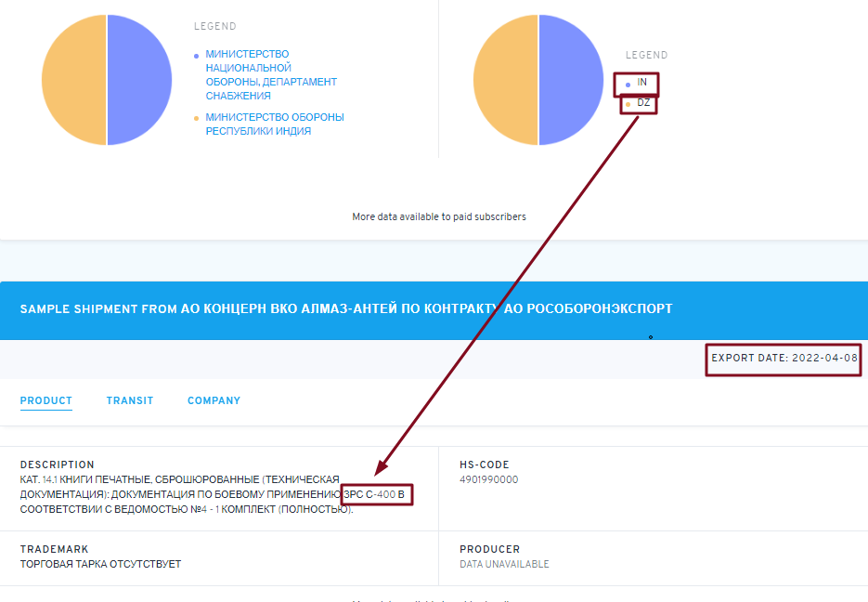
Task: Select blue slice of the ministries pie chart
Action: (139, 80)
